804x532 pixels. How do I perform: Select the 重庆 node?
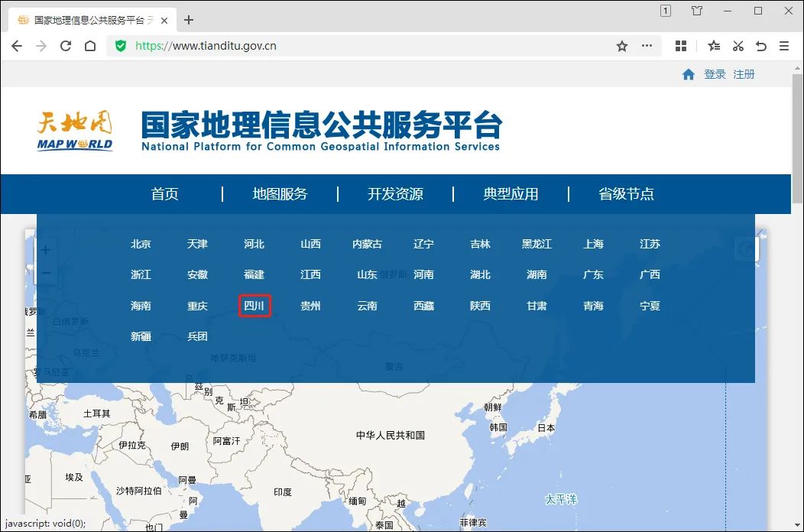197,307
